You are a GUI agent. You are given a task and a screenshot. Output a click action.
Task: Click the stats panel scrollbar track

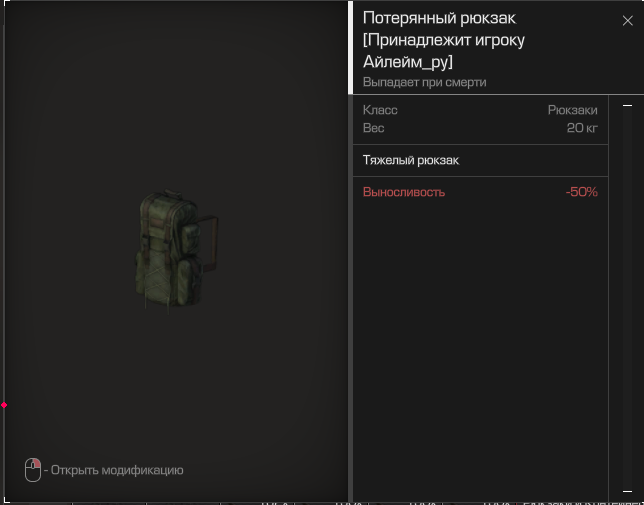click(x=627, y=298)
